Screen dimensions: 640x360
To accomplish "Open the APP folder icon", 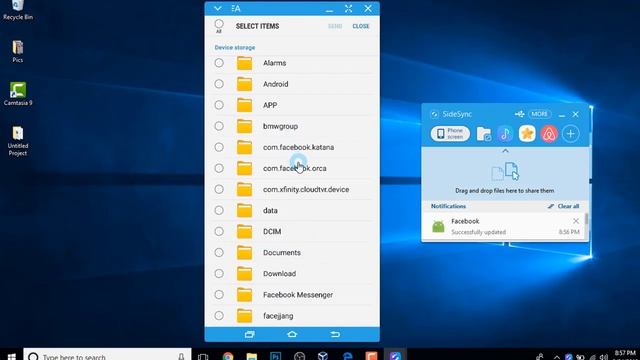I will [x=244, y=105].
